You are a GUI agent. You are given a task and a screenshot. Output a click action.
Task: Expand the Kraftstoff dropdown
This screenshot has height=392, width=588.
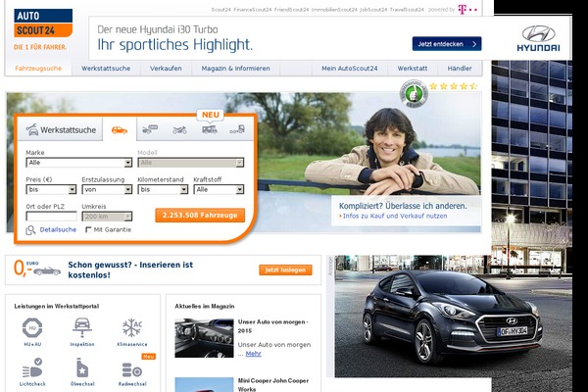point(218,190)
